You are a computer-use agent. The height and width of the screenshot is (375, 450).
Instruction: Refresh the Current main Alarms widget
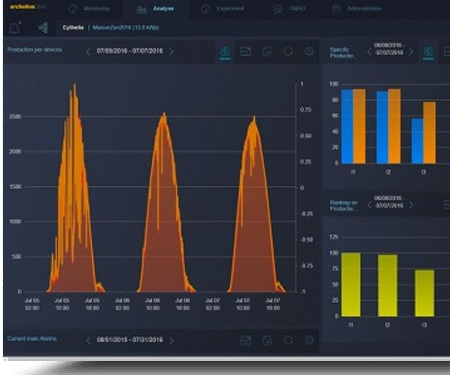[288, 340]
